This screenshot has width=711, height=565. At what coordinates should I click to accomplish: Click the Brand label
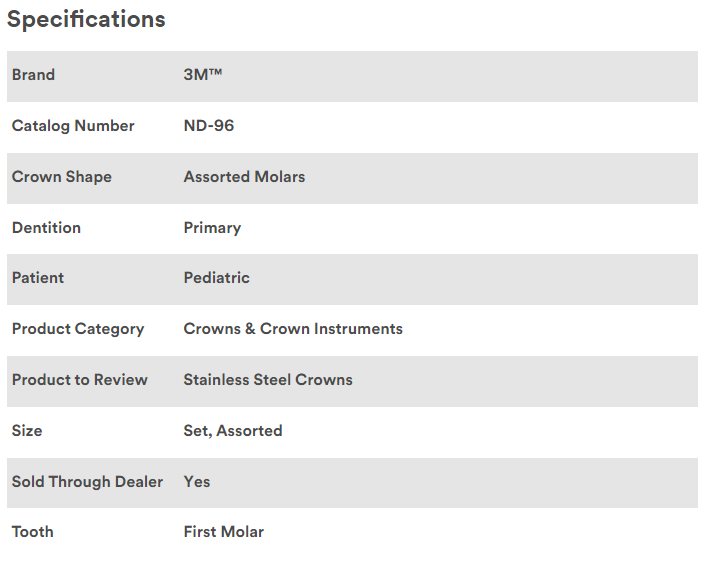(33, 75)
